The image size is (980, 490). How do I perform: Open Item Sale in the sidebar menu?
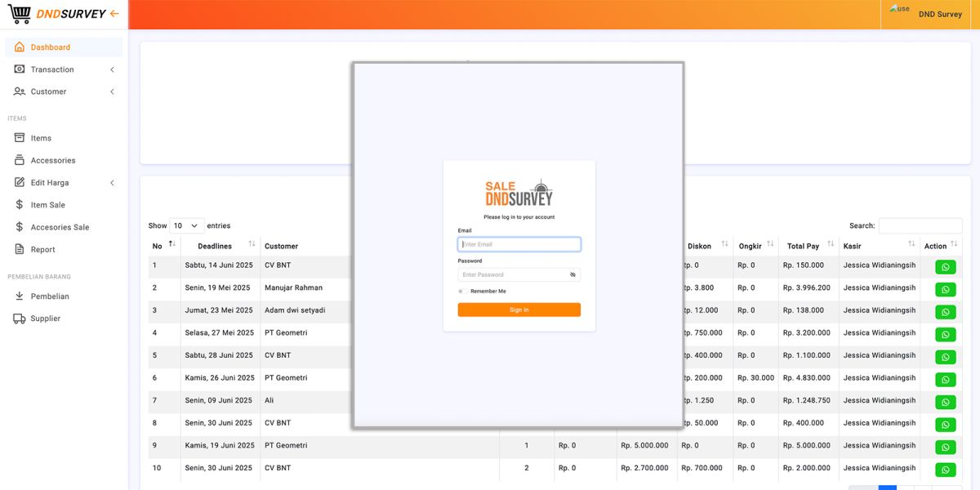pos(48,205)
